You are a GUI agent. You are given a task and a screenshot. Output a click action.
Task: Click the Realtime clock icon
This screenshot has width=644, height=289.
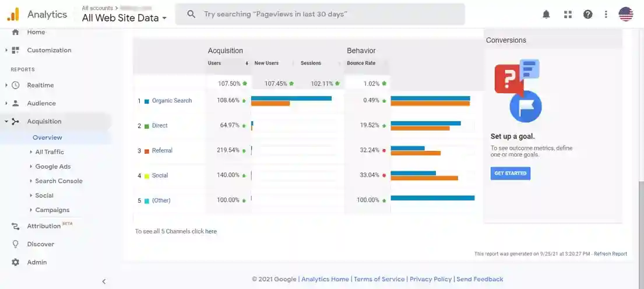click(16, 85)
